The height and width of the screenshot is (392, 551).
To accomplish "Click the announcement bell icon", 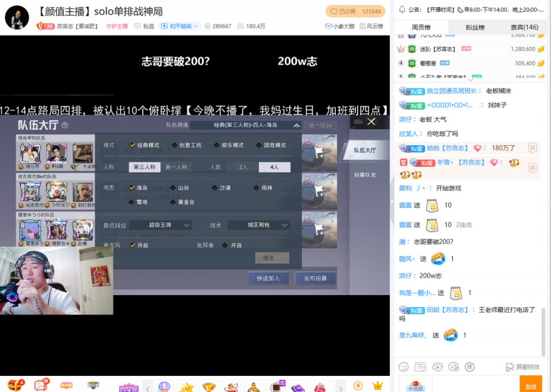I will (x=402, y=10).
